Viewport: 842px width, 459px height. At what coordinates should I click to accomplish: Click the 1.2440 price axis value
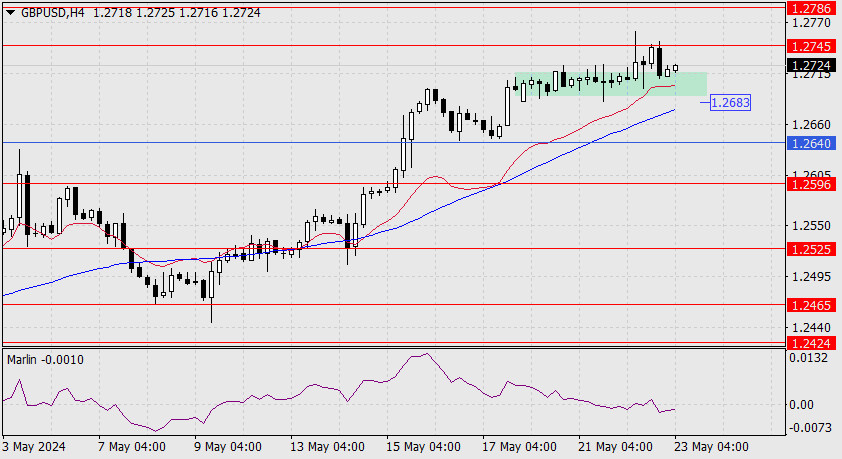pyautogui.click(x=811, y=327)
